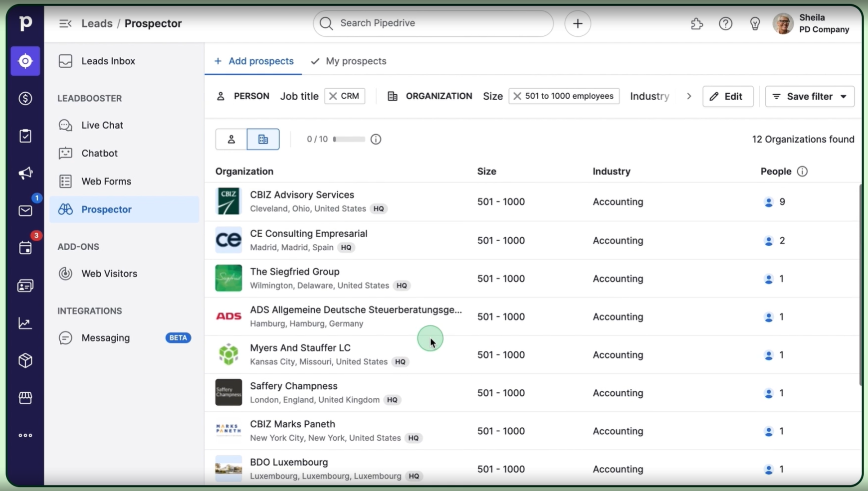This screenshot has width=868, height=491.
Task: Click the ADS organization logo
Action: tap(228, 316)
